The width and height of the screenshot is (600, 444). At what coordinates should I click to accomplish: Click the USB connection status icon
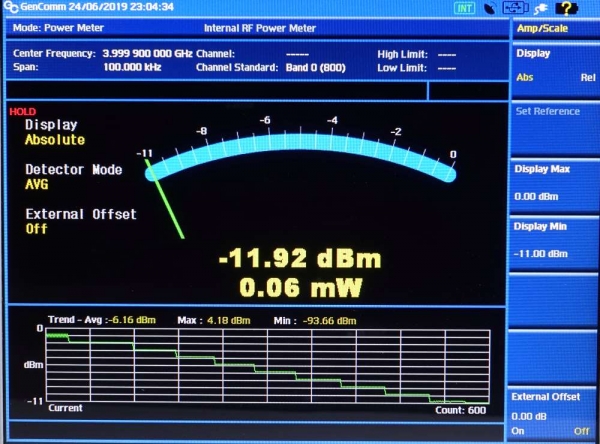(x=515, y=8)
